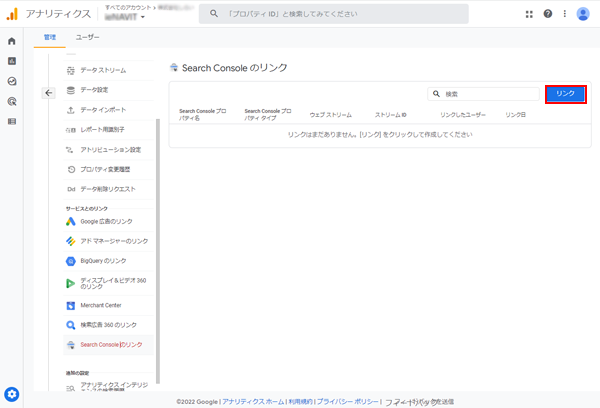600x408 pixels.
Task: Click the Search Console プロパティ名 column header
Action: tap(202, 114)
